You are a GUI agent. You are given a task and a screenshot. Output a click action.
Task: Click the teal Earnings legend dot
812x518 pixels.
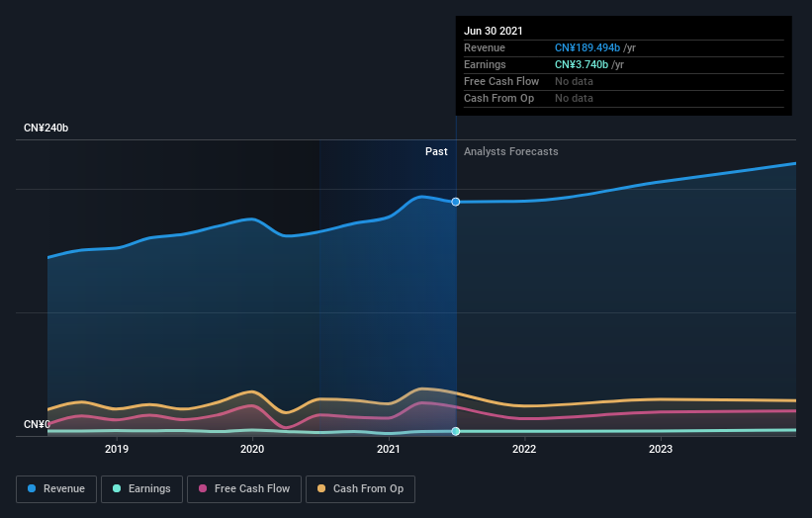pos(117,488)
